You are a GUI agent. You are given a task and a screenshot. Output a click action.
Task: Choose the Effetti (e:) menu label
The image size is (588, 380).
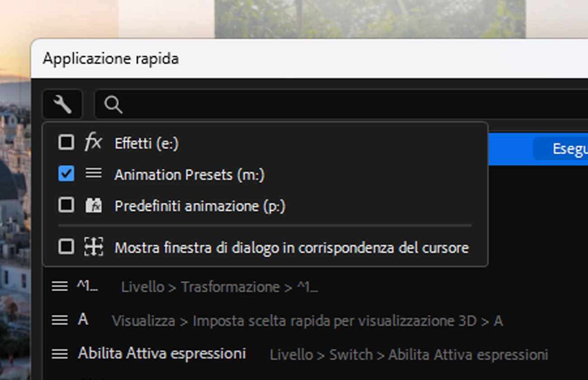click(147, 143)
